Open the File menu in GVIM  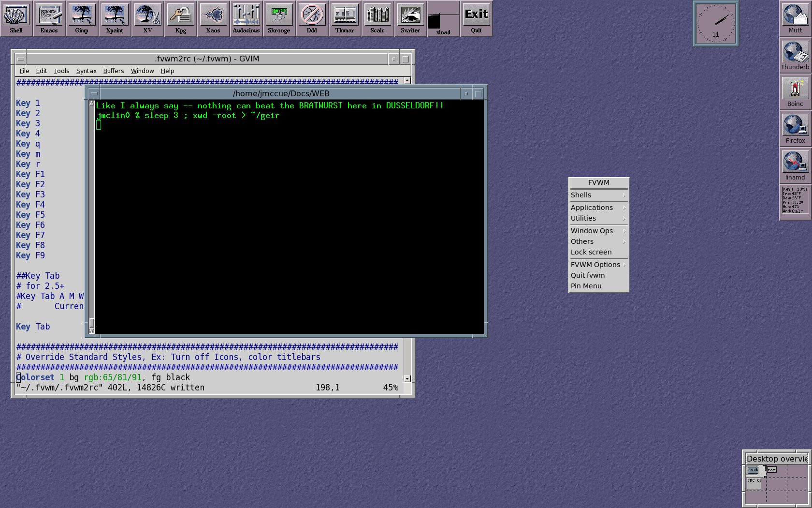(x=24, y=71)
